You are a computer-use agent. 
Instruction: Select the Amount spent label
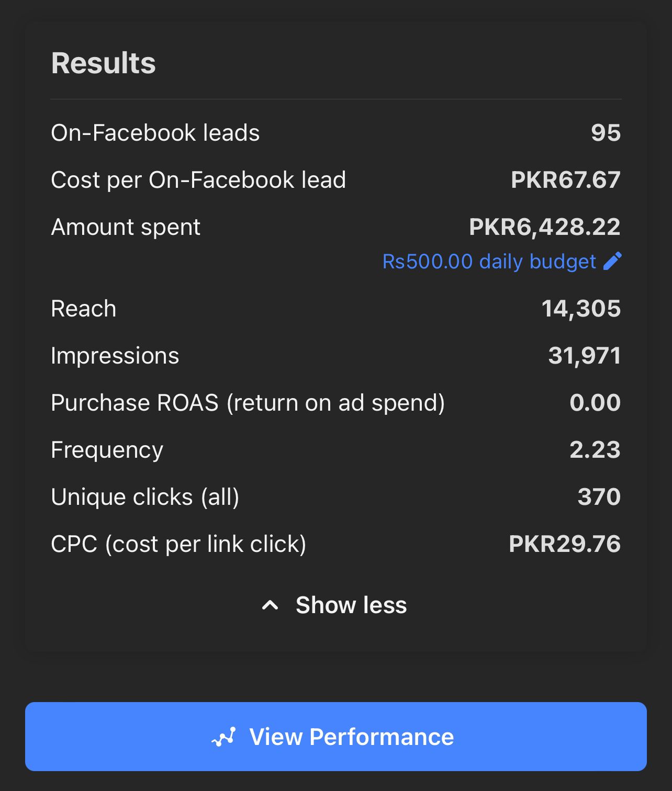click(x=126, y=227)
